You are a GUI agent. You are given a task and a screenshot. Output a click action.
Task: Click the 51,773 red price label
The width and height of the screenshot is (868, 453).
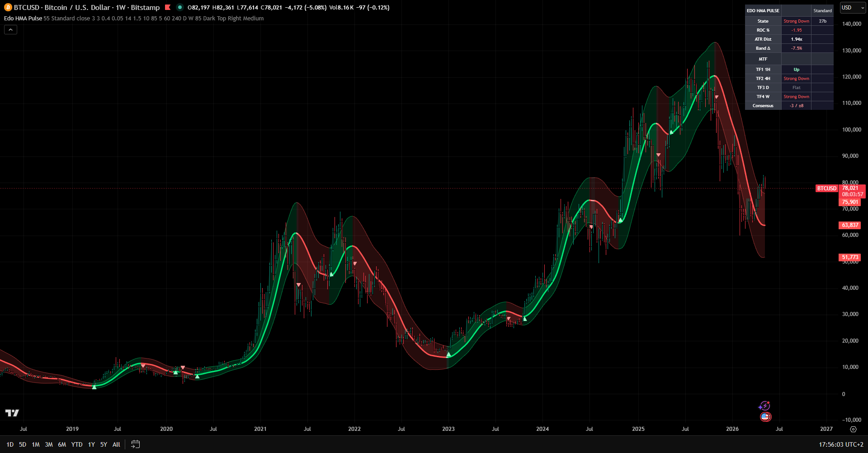pyautogui.click(x=850, y=257)
